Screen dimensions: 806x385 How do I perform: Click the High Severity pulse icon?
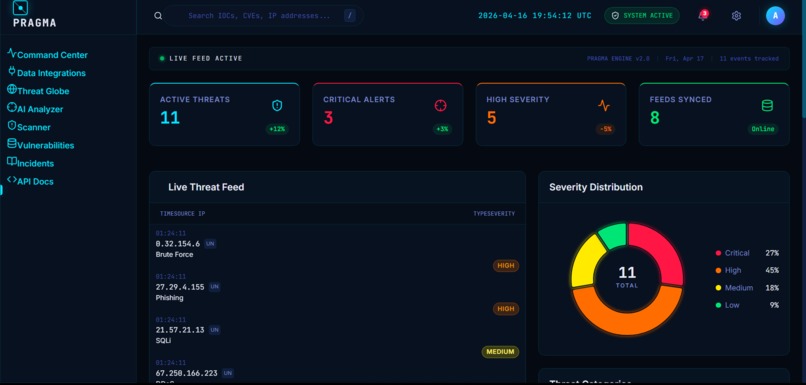pos(604,106)
